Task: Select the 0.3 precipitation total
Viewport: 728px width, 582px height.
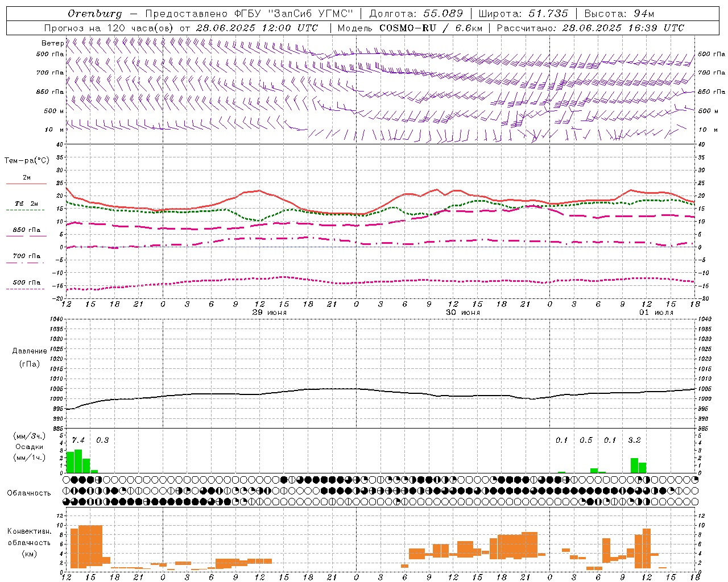Action: 102,440
